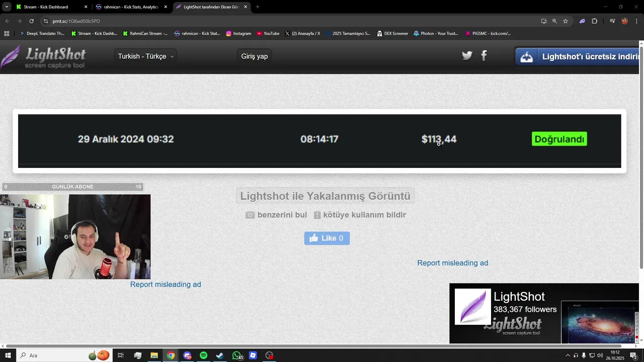The height and width of the screenshot is (362, 644).
Task: Open Chrome from the taskbar
Action: pos(171,355)
